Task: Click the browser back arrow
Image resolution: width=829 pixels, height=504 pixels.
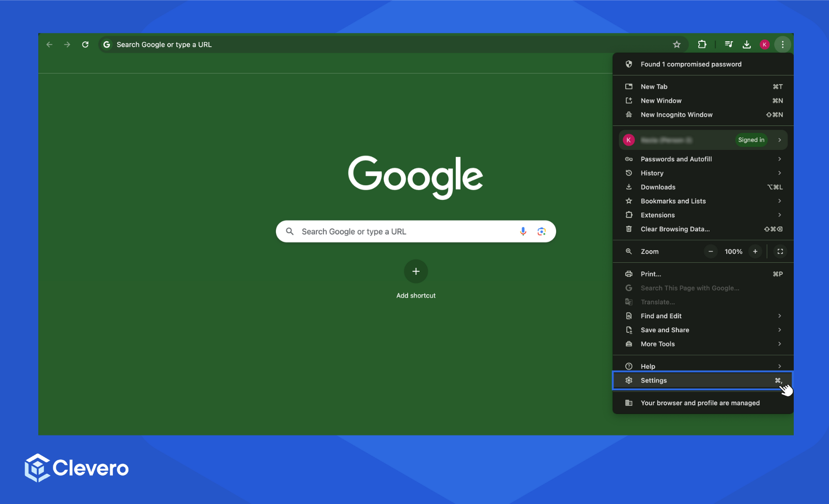Action: [49, 44]
